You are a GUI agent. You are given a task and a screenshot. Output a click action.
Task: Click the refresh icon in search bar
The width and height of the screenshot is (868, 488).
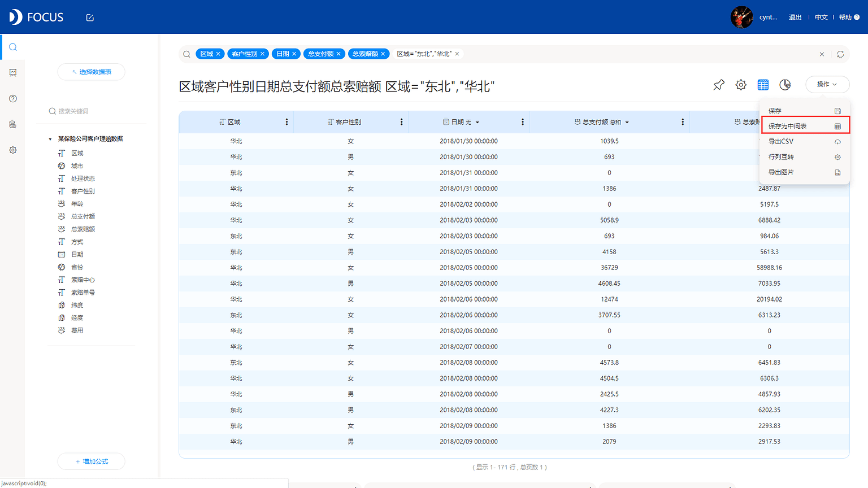[840, 54]
